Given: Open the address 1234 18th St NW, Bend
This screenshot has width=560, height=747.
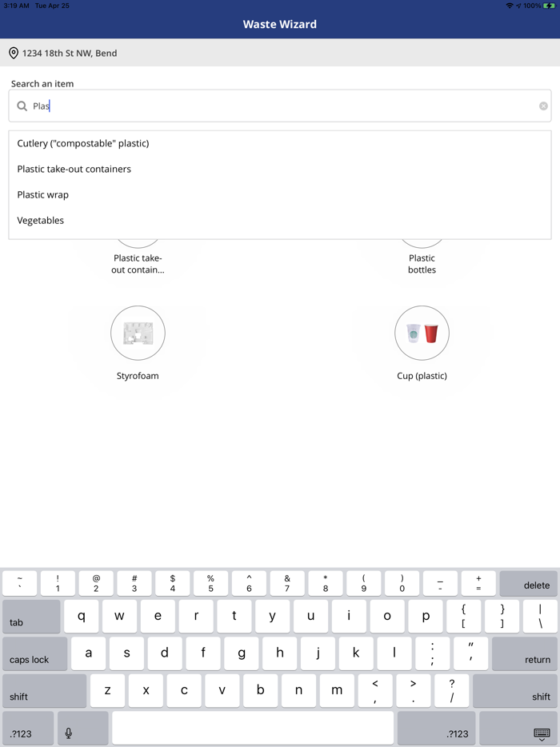Looking at the screenshot, I should pos(70,53).
